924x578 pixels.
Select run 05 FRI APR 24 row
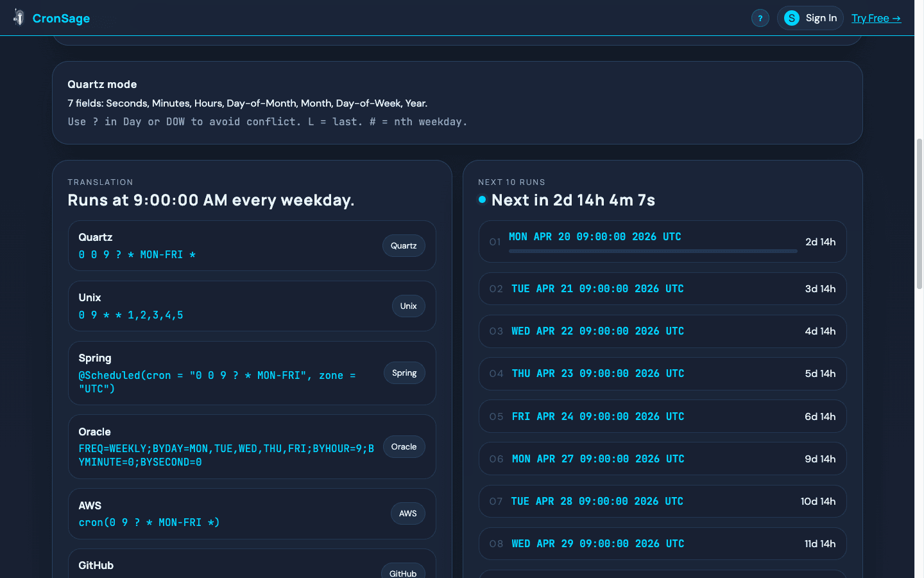[662, 417]
